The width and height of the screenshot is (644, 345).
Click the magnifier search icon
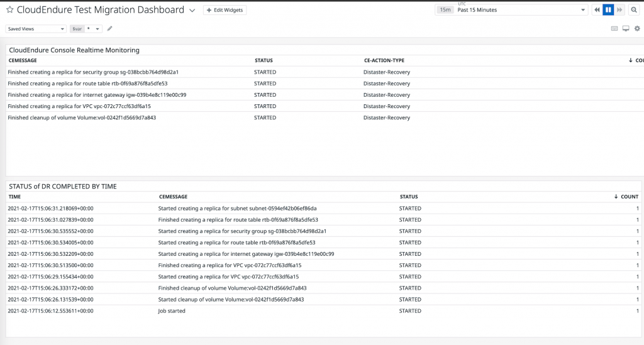pos(634,10)
